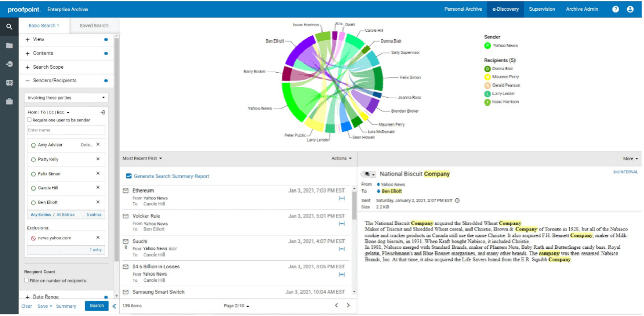644x316 pixels.
Task: Open the Archive Admin menu
Action: click(x=582, y=9)
